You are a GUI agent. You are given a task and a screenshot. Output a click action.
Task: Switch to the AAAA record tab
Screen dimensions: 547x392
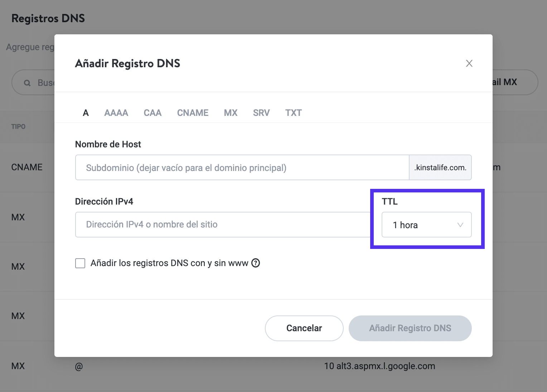[116, 113]
